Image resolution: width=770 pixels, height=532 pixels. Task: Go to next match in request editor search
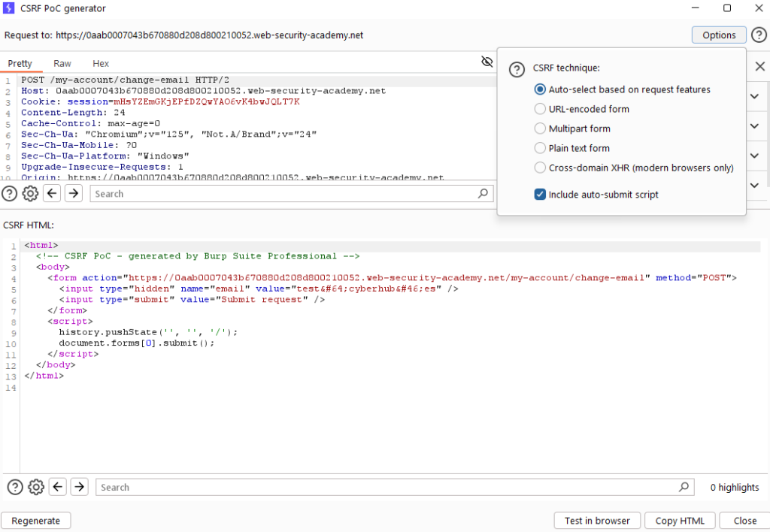[x=74, y=193]
